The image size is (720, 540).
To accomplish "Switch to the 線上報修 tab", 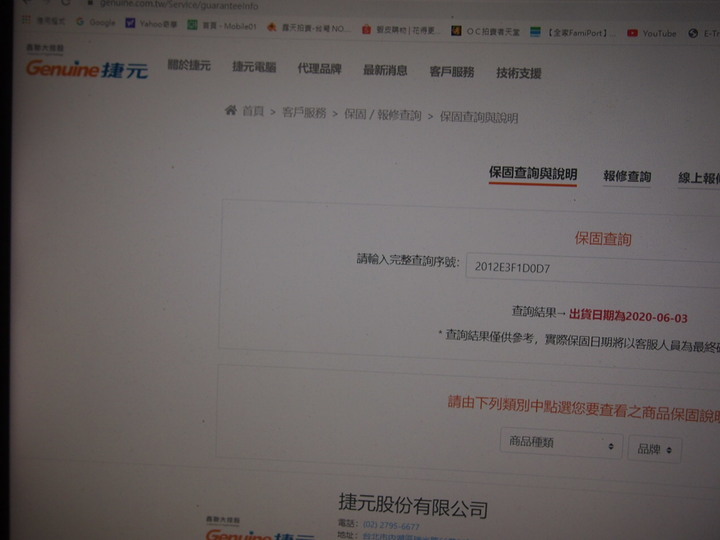I will 699,178.
